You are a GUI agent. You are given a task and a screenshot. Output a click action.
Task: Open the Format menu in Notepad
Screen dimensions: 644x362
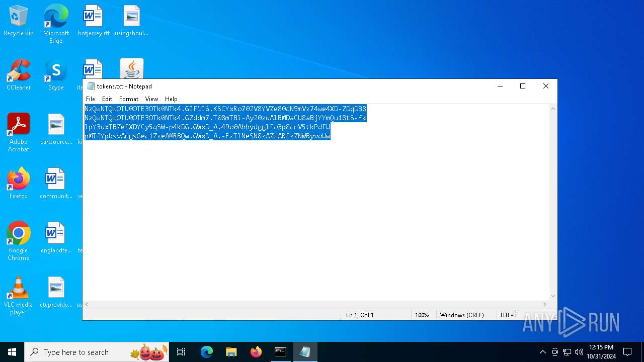(129, 99)
